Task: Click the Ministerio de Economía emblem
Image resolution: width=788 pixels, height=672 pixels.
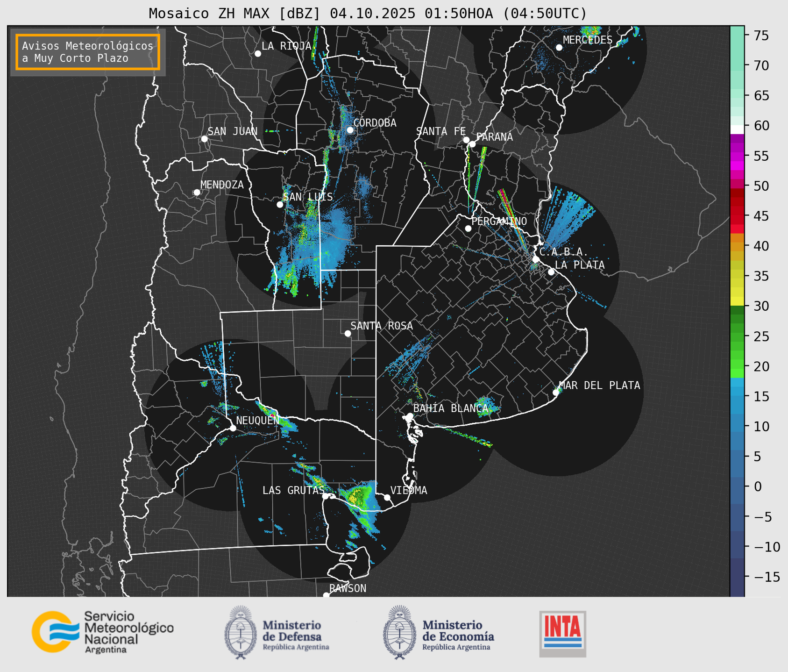Action: pyautogui.click(x=399, y=632)
